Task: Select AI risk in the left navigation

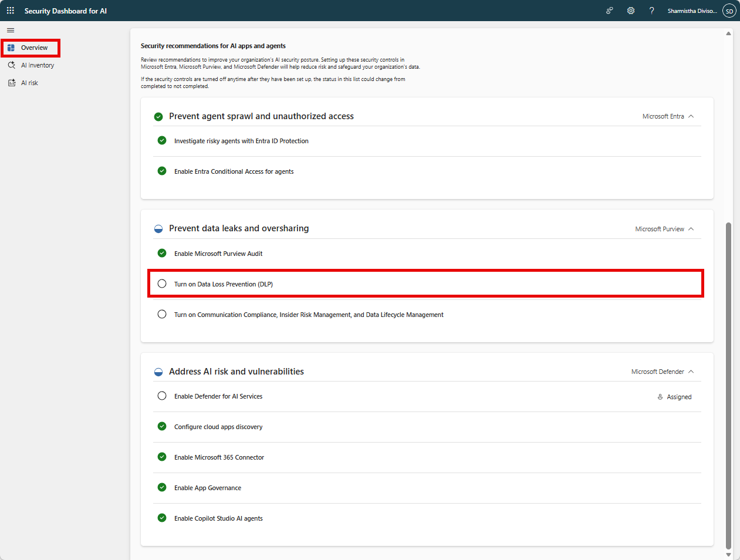Action: click(29, 83)
